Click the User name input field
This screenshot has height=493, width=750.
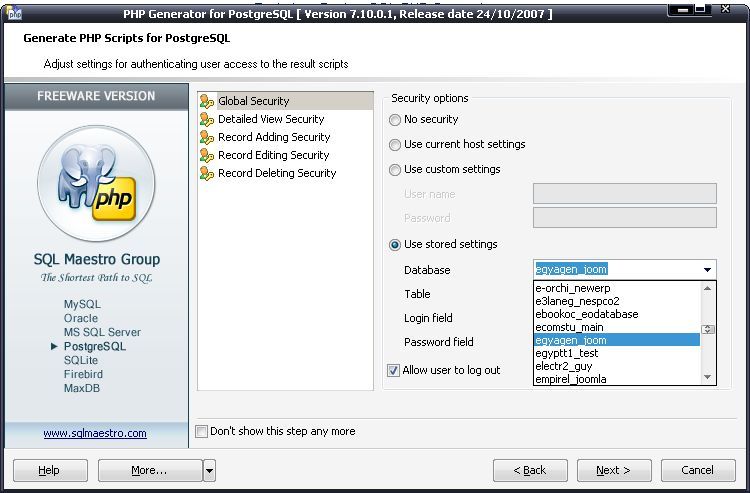(x=625, y=194)
